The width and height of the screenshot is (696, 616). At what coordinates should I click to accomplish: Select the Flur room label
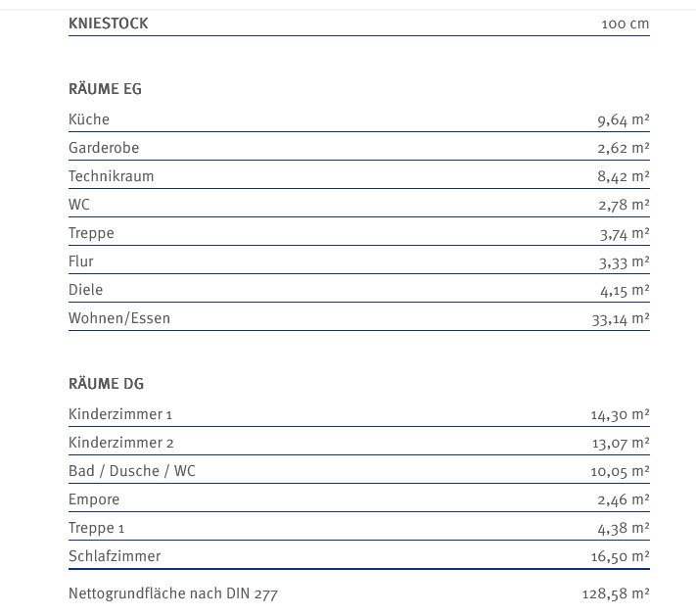click(x=81, y=261)
